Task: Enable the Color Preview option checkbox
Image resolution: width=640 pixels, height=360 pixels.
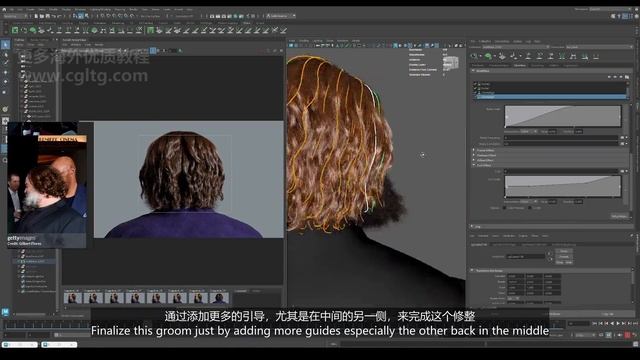Action: pos(504,208)
